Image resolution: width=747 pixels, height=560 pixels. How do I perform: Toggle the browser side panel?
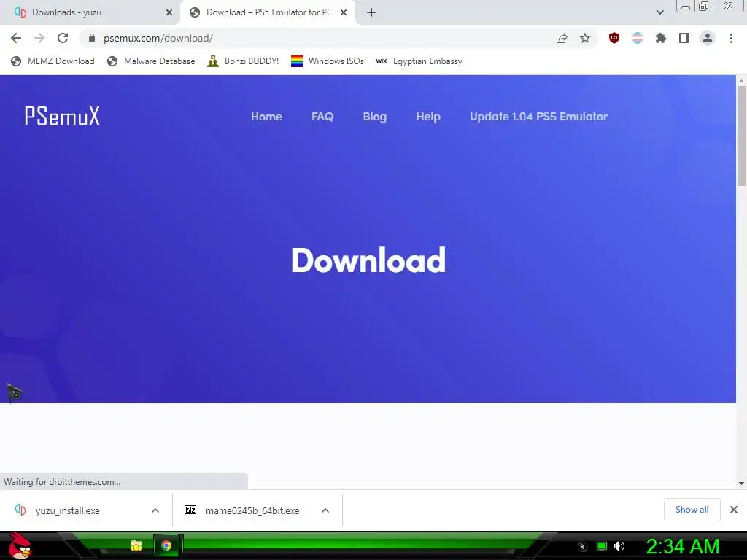click(x=684, y=38)
